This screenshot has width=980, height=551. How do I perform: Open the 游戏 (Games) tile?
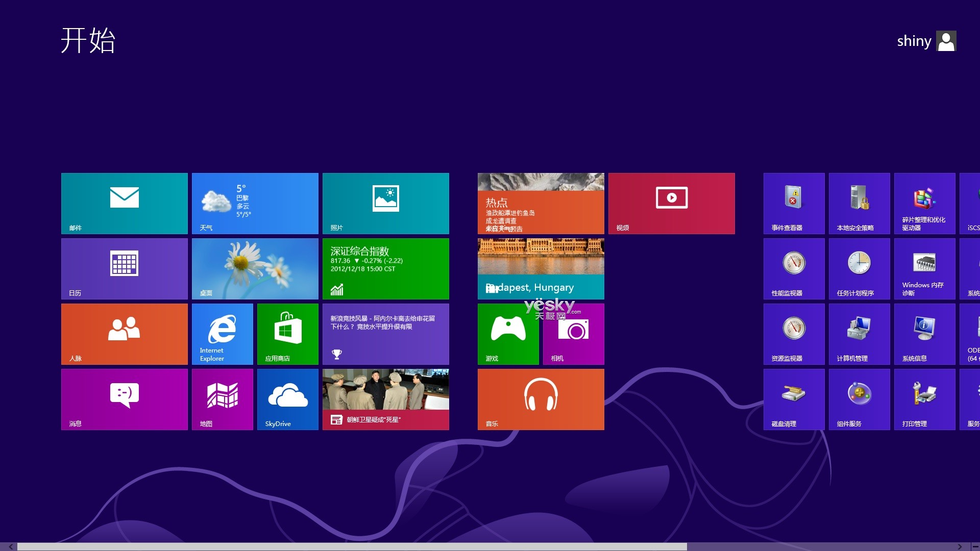508,334
